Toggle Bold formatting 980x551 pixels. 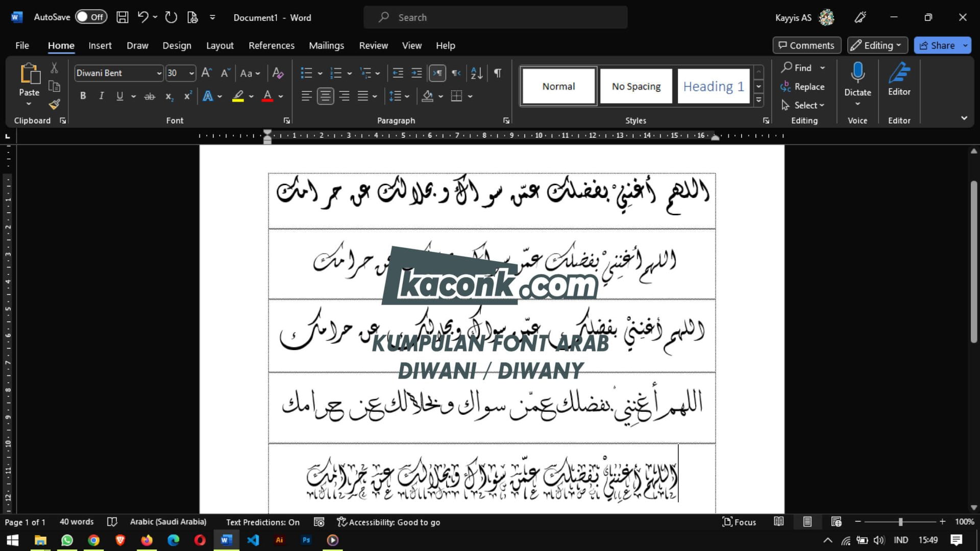[83, 96]
